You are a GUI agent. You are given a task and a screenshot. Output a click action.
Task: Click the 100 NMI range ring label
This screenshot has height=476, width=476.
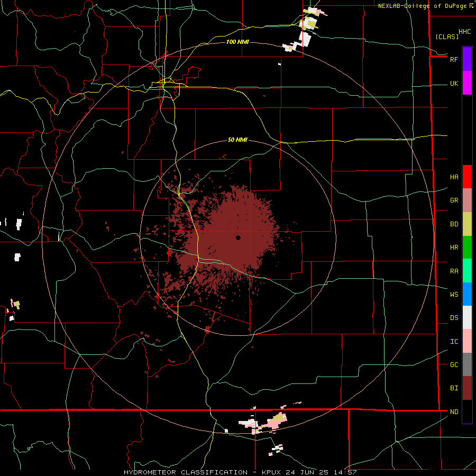(x=237, y=42)
